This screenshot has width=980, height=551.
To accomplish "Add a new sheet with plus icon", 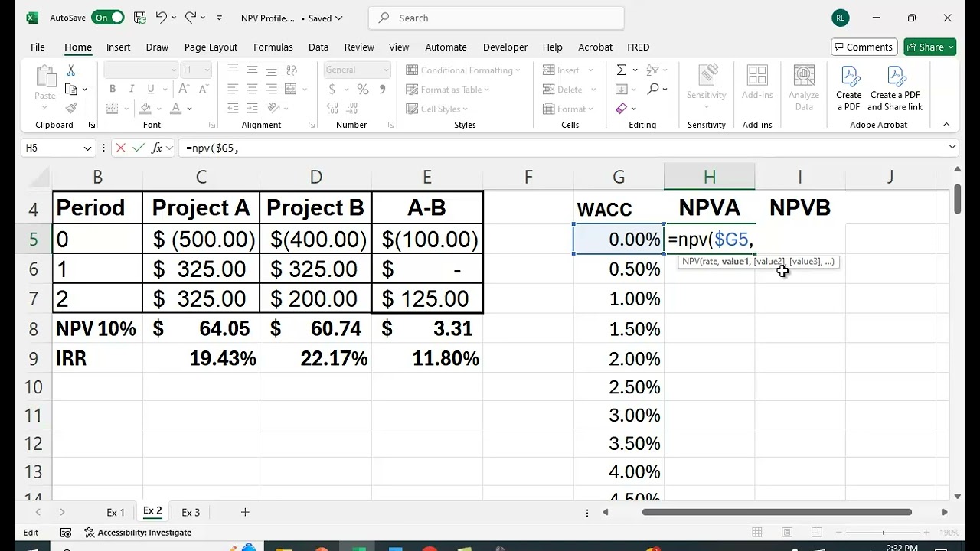I will (x=245, y=512).
